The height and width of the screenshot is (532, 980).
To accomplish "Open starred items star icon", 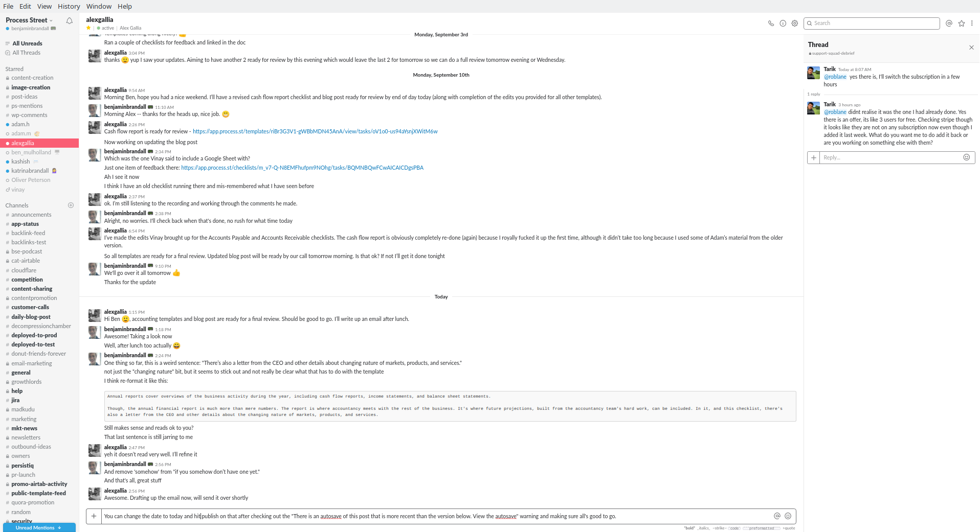I will point(961,23).
